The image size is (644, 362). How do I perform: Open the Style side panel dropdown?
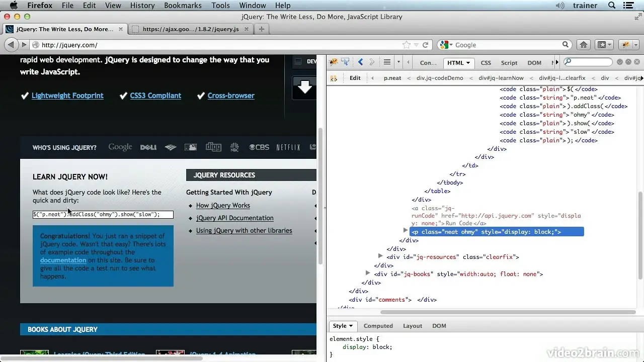(x=351, y=326)
